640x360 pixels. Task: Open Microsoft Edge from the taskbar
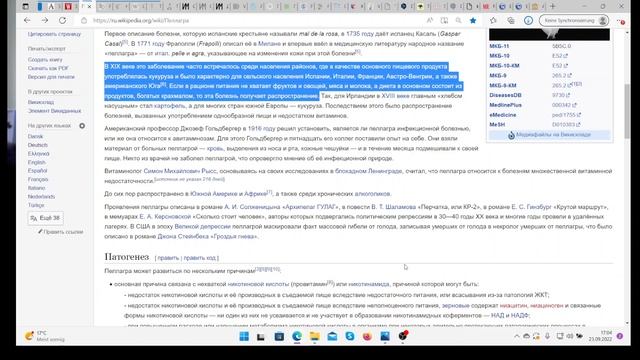297,336
